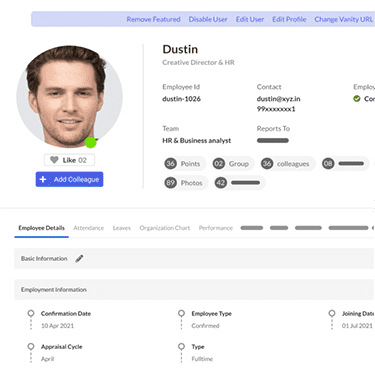Click the 89 Photos badge

185,183
